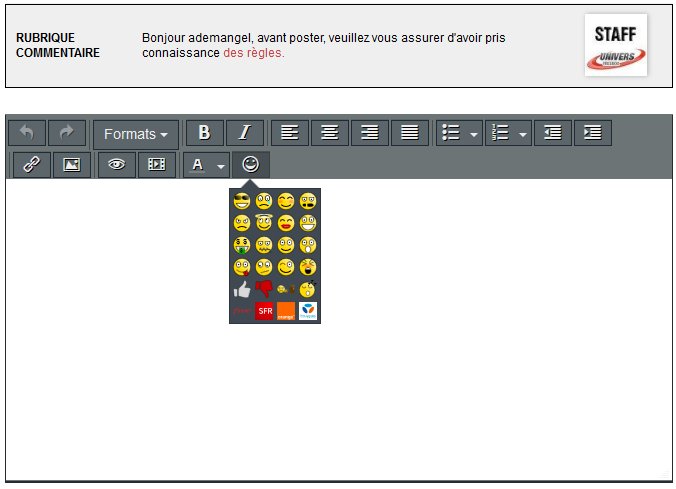
Task: Expand bullet list style options arrow
Action: click(x=474, y=134)
